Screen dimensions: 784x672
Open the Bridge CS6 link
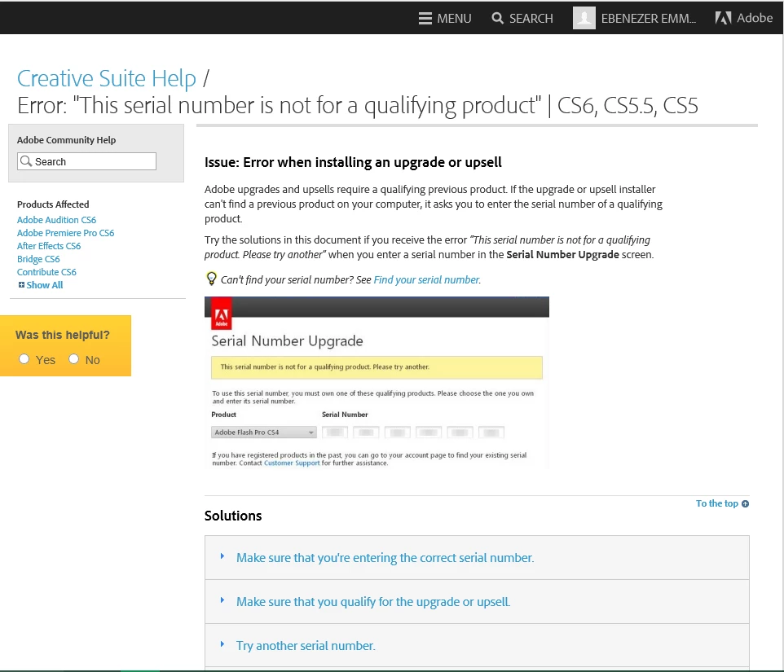[x=38, y=259]
